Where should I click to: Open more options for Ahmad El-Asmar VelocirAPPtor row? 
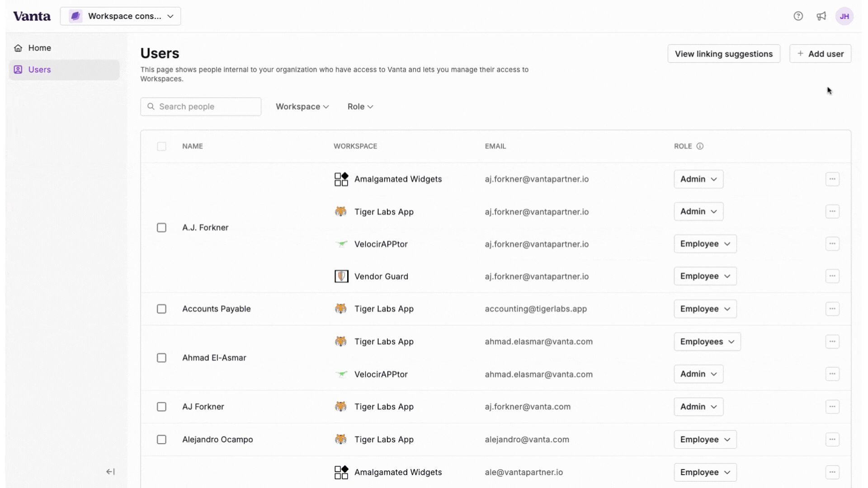(832, 374)
